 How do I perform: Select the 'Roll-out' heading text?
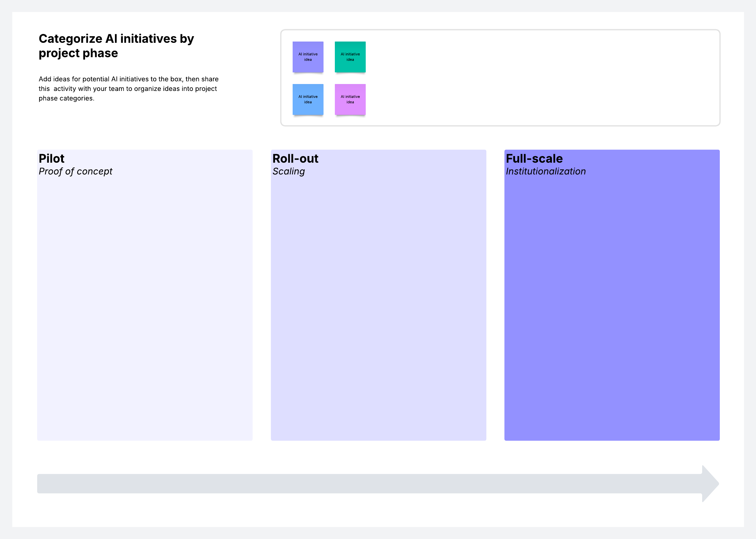tap(295, 159)
